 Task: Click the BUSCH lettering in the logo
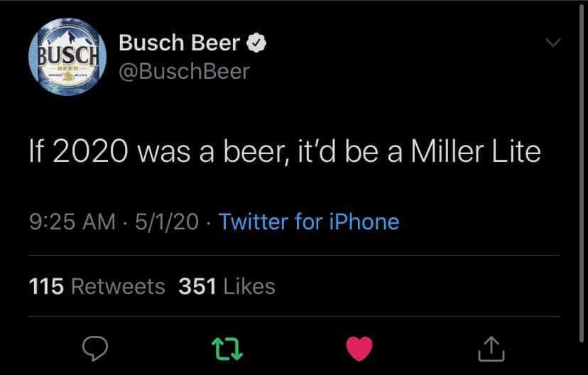[x=67, y=56]
